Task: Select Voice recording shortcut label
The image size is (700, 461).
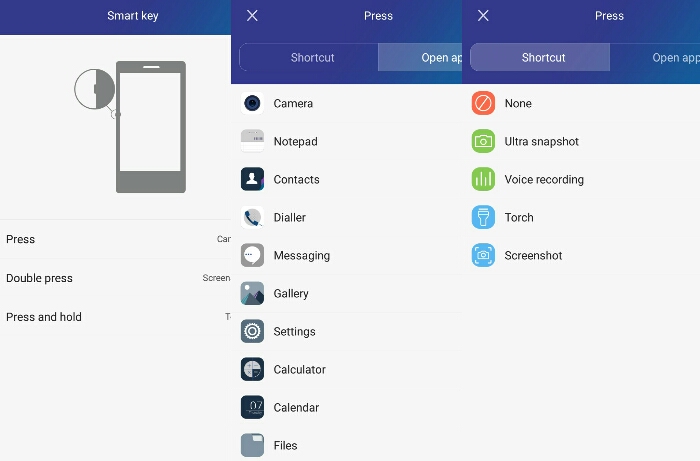Action: (x=544, y=179)
